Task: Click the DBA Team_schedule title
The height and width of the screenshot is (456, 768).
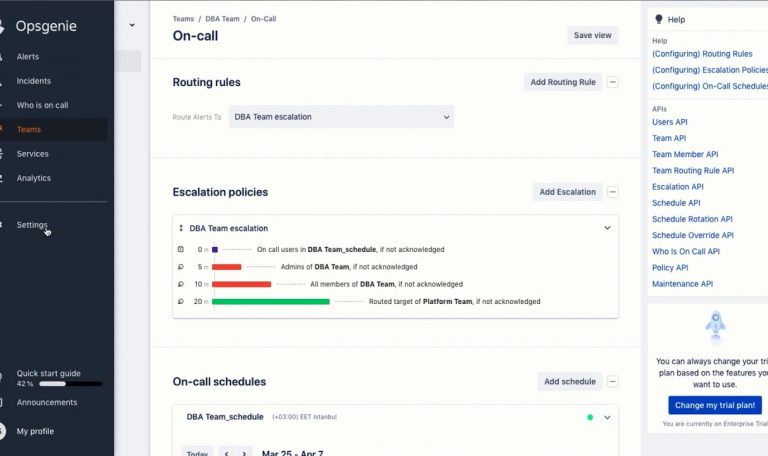Action: pyautogui.click(x=225, y=417)
